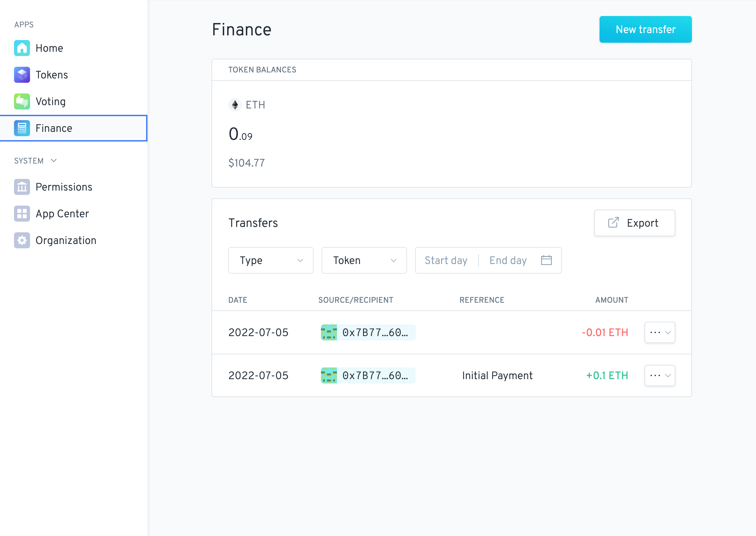Click the Voting thumbs icon
This screenshot has height=536, width=756.
[x=22, y=101]
